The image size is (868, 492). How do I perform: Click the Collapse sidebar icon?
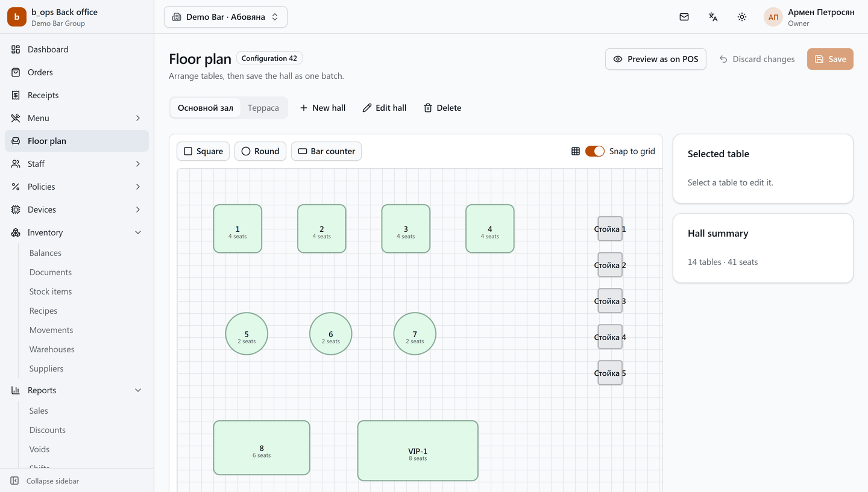tap(14, 481)
